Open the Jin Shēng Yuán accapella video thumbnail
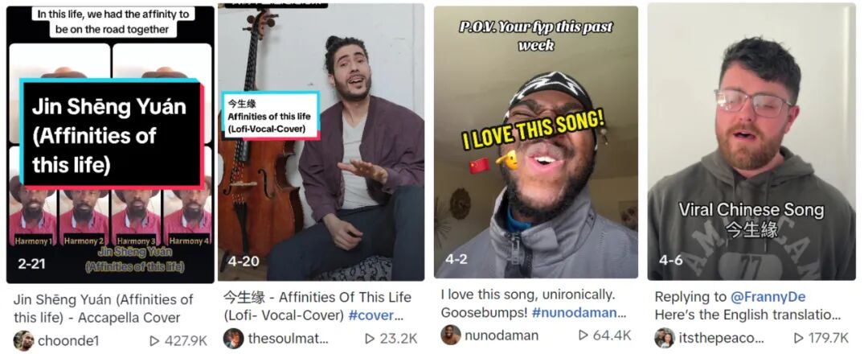Viewport: 868px width, 354px height. point(110,144)
